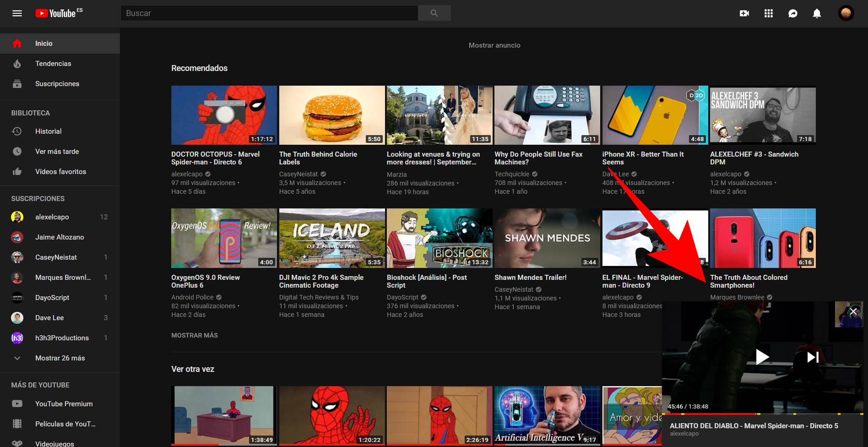Open ALEXELCHEF 3 Sandwich DPM thumbnail
This screenshot has height=447, width=868.
[x=763, y=115]
